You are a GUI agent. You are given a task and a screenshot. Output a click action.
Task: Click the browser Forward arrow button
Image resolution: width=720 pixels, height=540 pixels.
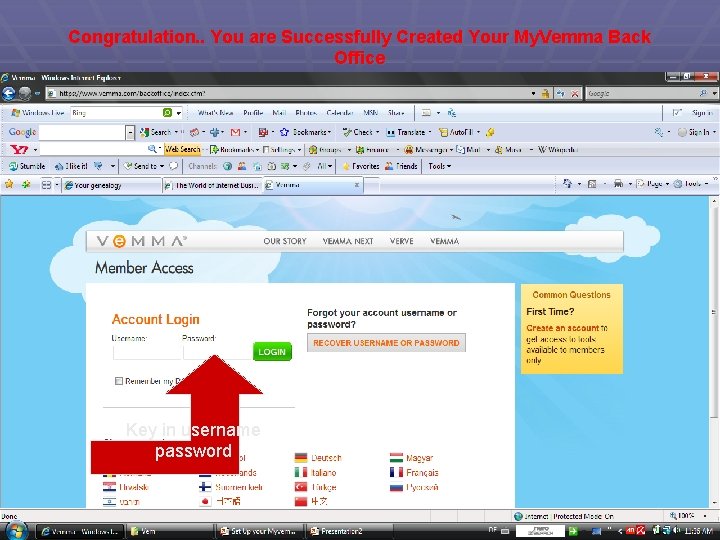click(x=24, y=93)
